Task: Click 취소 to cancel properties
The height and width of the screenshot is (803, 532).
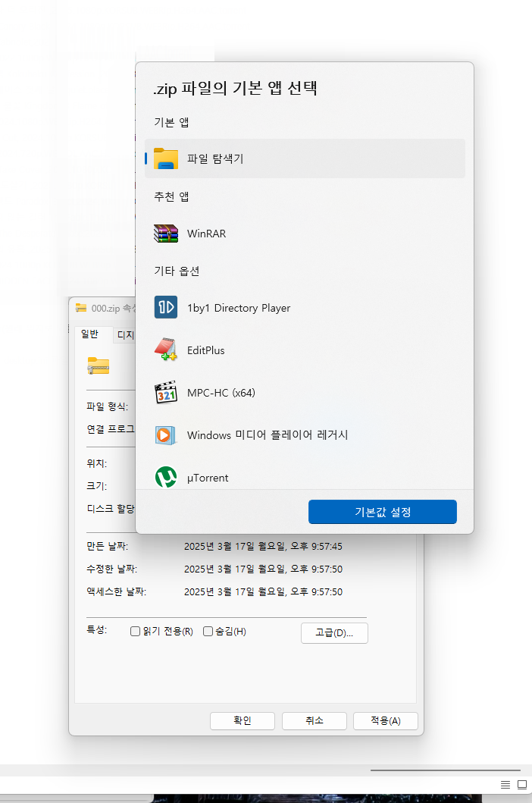Action: pyautogui.click(x=315, y=720)
